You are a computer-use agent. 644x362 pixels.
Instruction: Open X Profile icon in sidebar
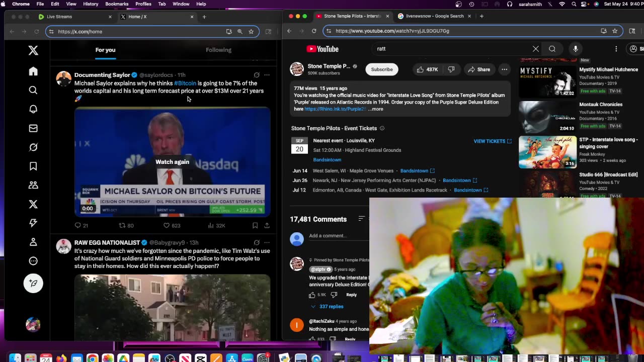33,242
